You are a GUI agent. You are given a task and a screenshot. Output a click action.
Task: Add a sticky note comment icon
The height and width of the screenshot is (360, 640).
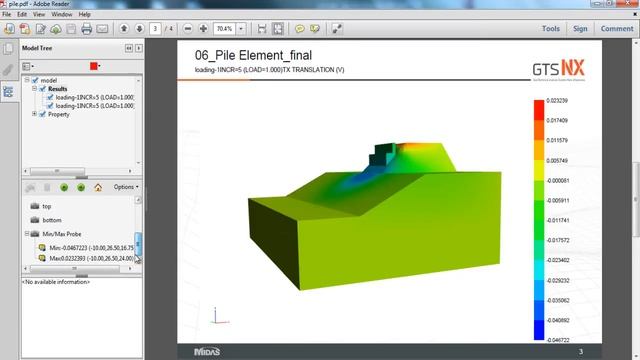coord(300,29)
